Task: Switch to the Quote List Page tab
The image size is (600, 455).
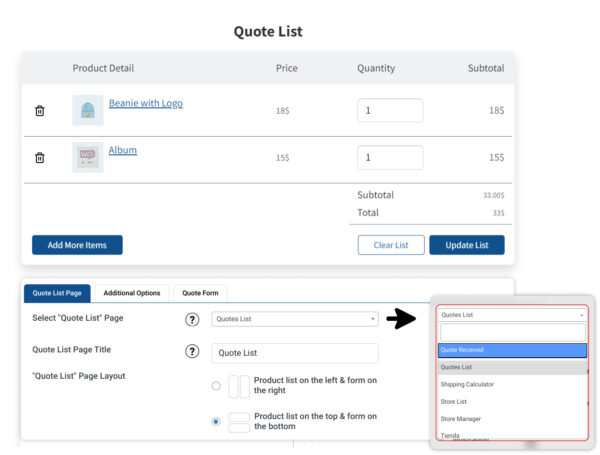Action: (x=57, y=294)
